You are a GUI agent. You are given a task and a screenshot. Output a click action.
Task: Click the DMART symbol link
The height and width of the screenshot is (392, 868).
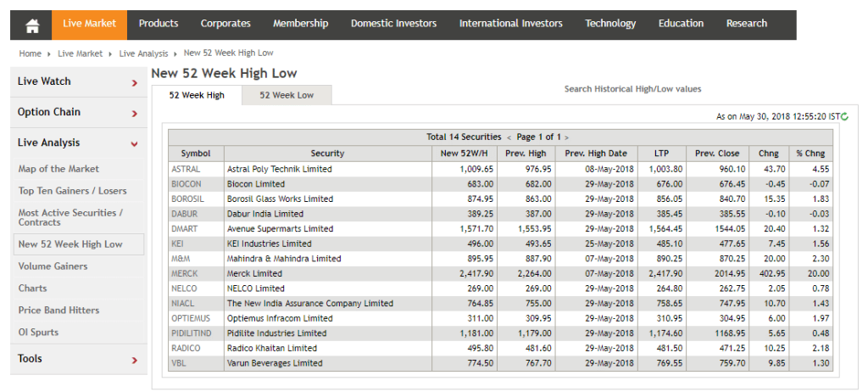click(184, 229)
